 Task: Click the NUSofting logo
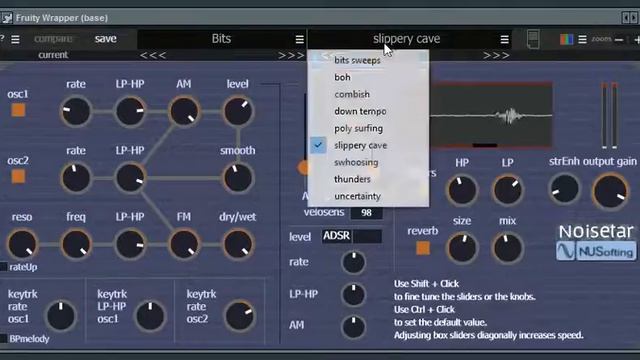pyautogui.click(x=596, y=251)
